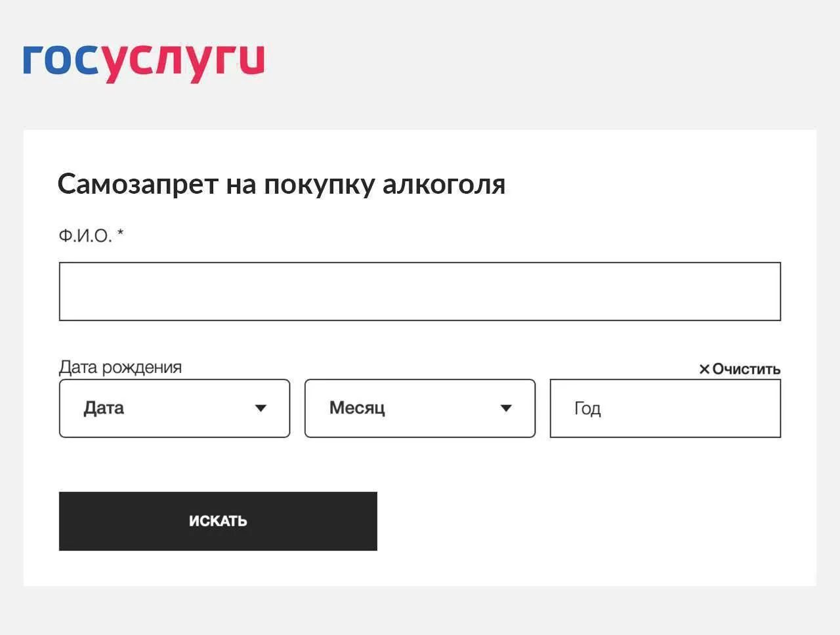Click the triangle arrow in the Дата field

point(261,408)
